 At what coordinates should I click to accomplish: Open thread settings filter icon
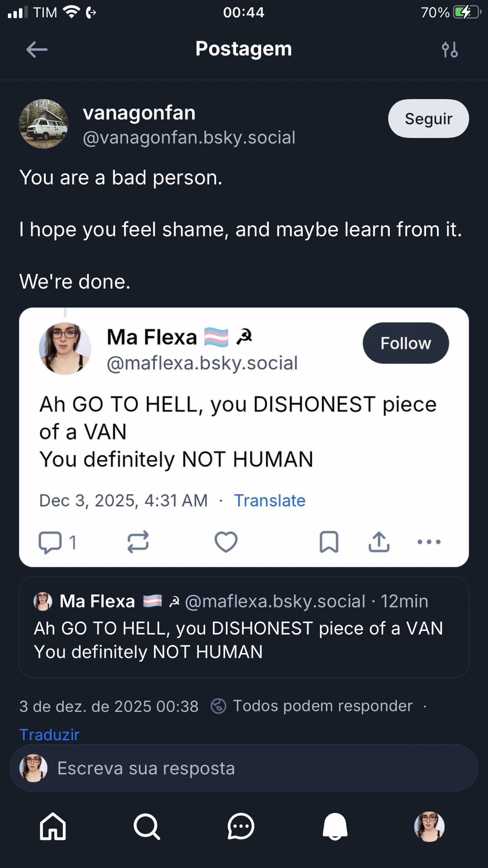[450, 49]
